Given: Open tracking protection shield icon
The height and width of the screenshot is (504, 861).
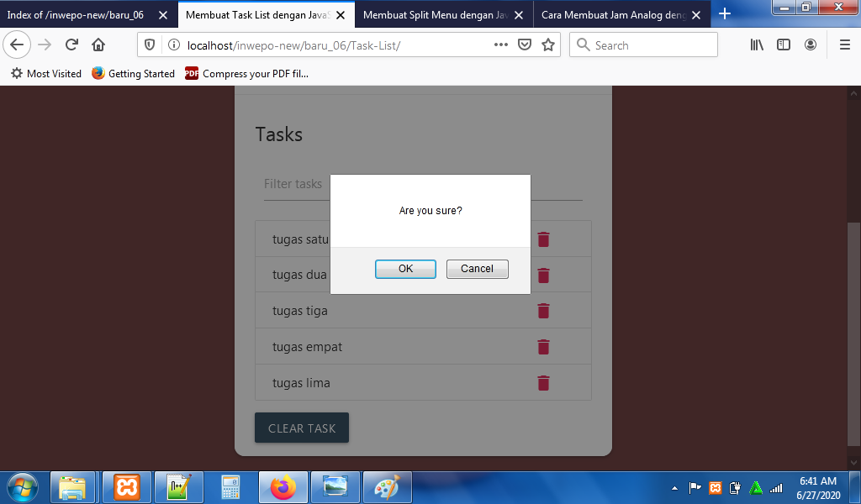Looking at the screenshot, I should (150, 45).
